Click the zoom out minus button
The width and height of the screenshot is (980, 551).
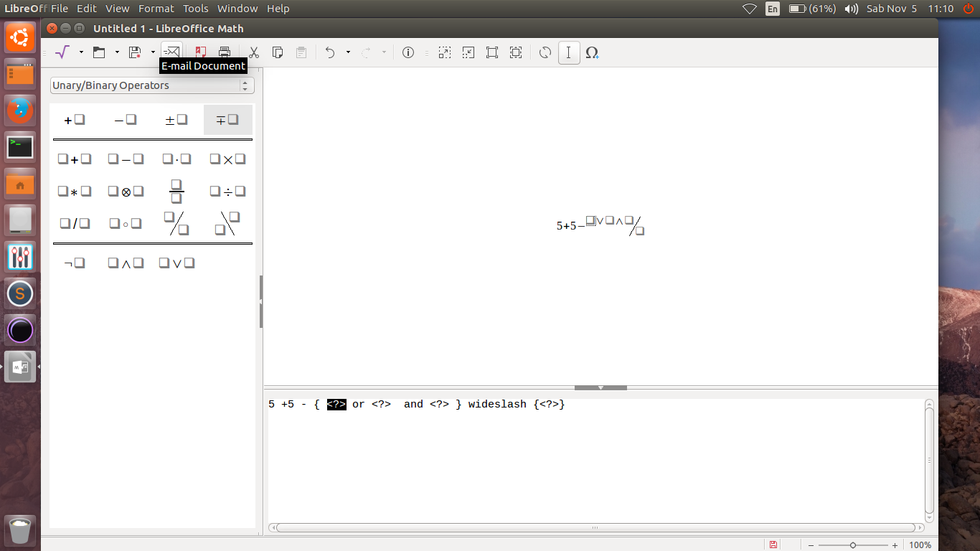coord(811,545)
